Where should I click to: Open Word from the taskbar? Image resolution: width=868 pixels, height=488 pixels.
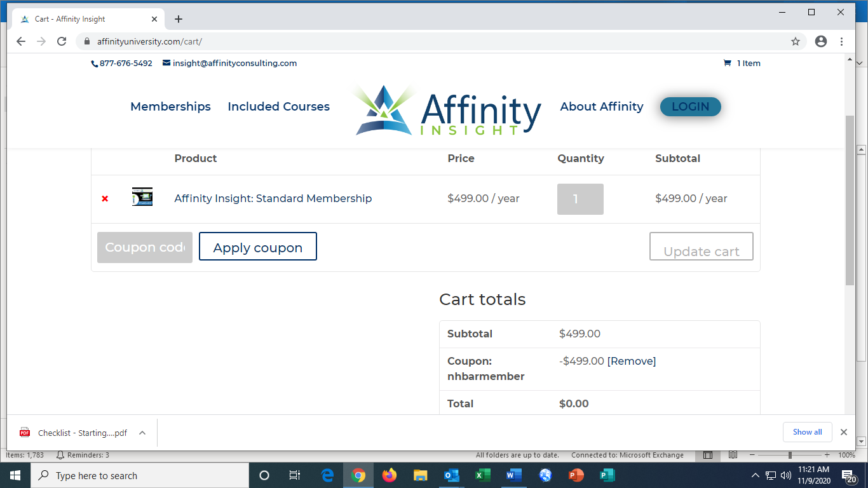point(514,475)
